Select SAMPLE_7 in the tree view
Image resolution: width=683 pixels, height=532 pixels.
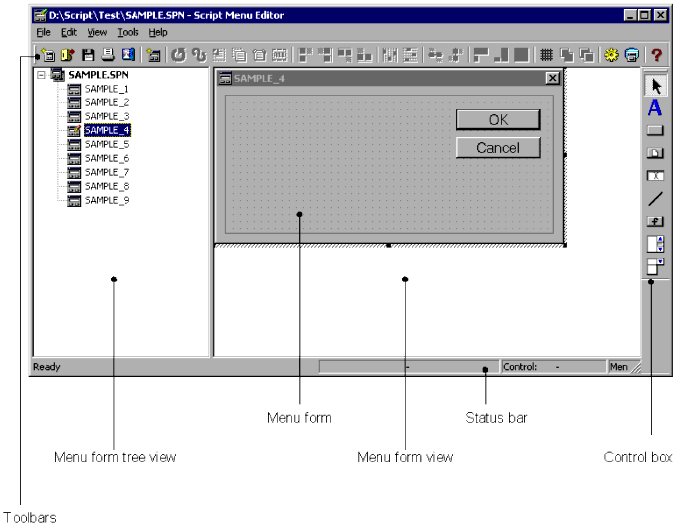pos(106,172)
